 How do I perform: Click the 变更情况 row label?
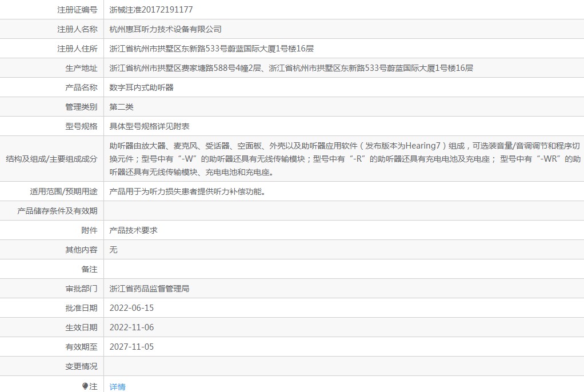(81, 366)
